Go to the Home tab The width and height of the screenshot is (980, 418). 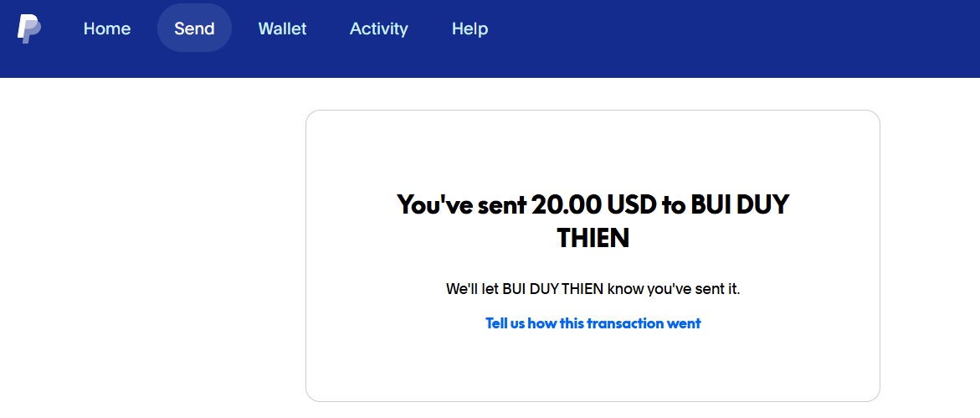[x=107, y=28]
